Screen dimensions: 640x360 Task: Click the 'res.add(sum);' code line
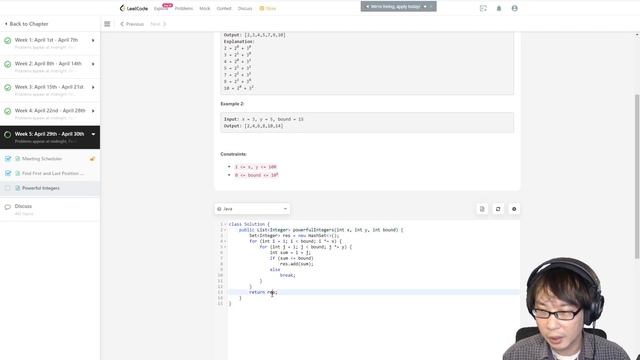tap(297, 264)
